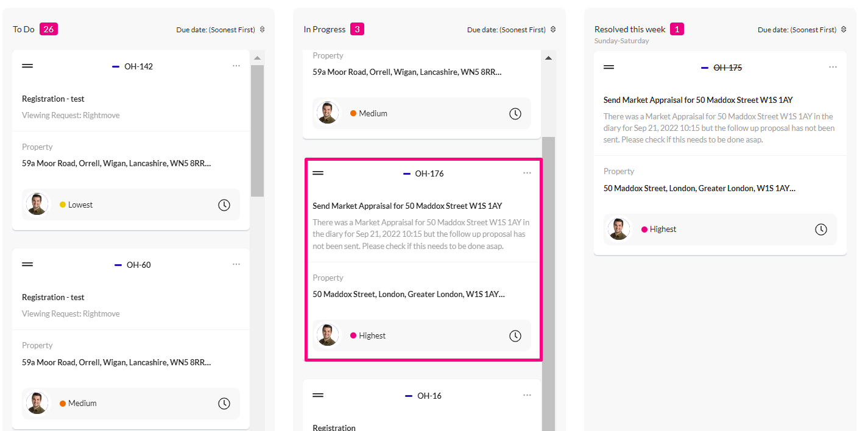Click clock icon on OH-142 Lowest card
The height and width of the screenshot is (431, 868).
pos(224,205)
